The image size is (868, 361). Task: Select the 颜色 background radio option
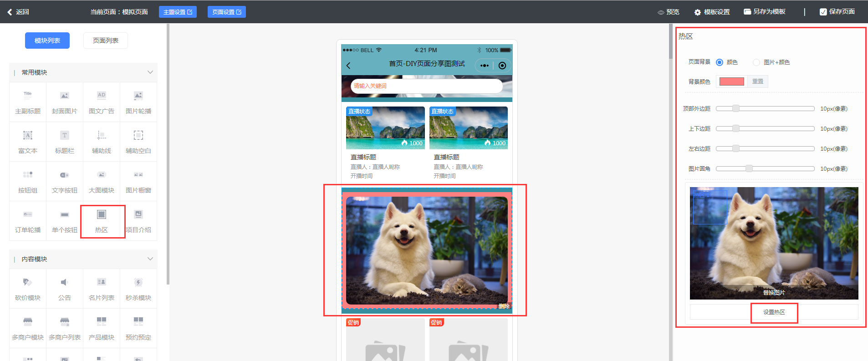(720, 62)
